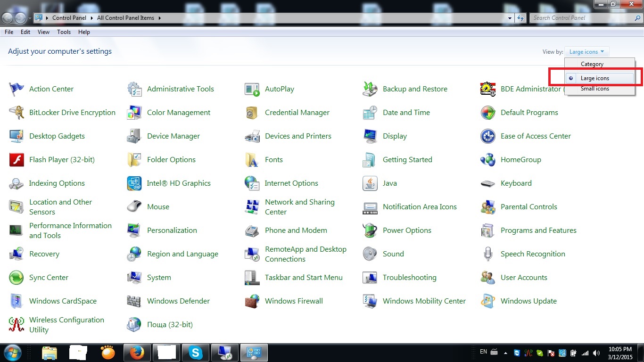
Task: Open Skype from the taskbar
Action: (195, 353)
